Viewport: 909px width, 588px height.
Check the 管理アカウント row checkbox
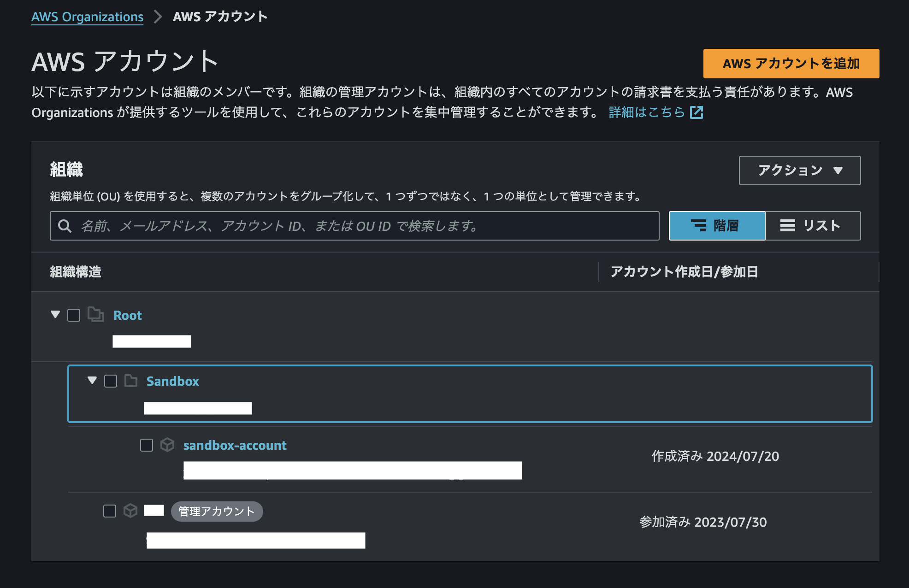[x=110, y=511]
